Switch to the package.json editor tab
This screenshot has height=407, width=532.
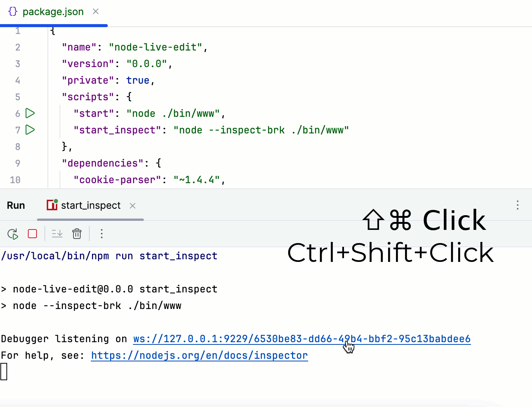pyautogui.click(x=53, y=12)
